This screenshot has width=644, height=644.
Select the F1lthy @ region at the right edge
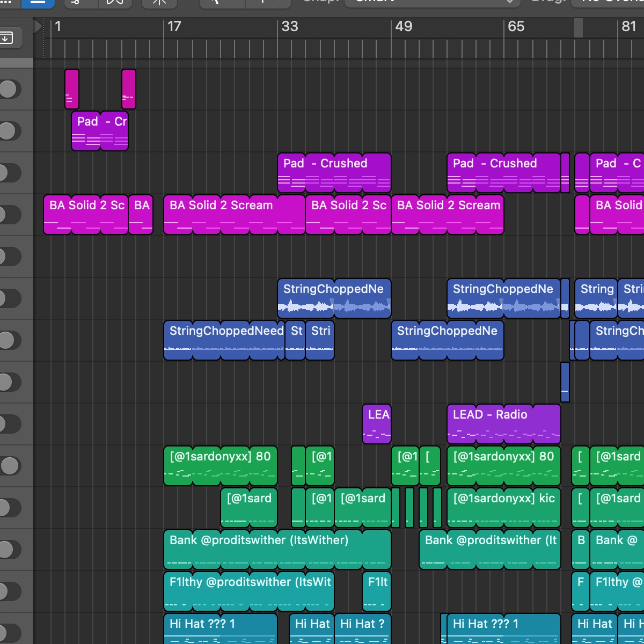[617, 591]
